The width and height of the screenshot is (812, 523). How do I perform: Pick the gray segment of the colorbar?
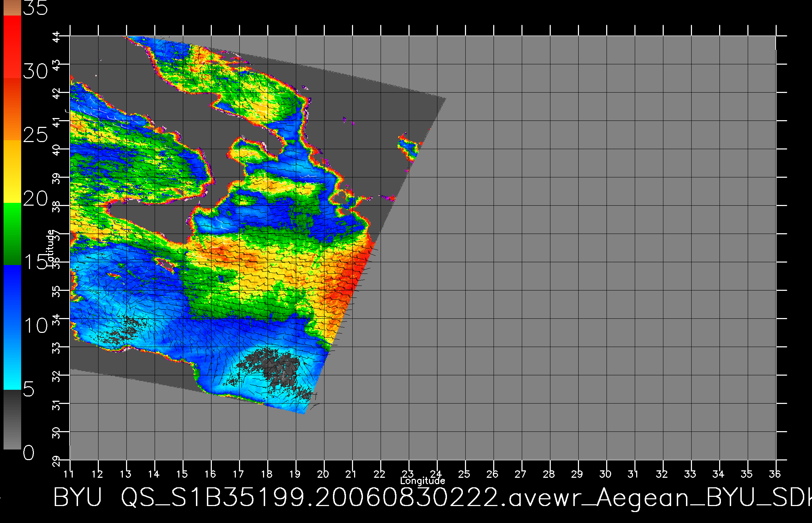click(12, 419)
